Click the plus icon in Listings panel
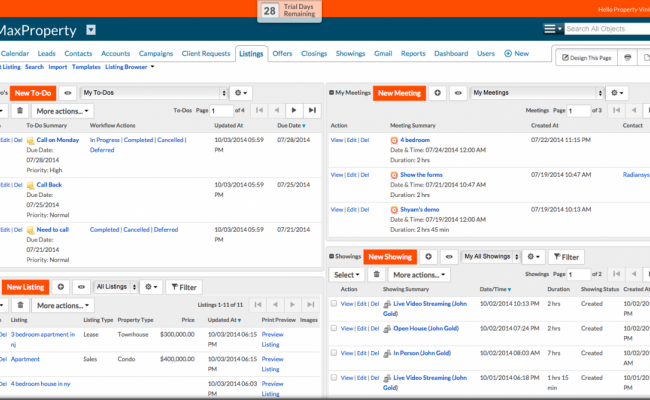This screenshot has width=650, height=400. pos(61,287)
